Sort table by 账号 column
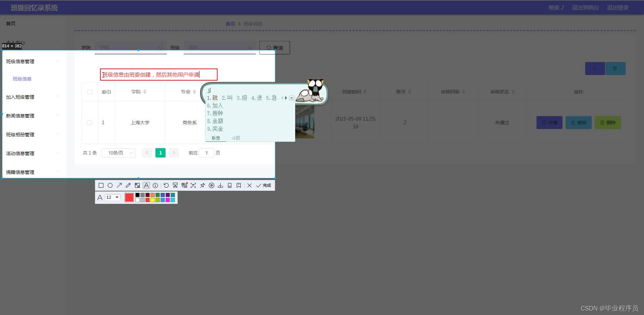 click(x=410, y=92)
